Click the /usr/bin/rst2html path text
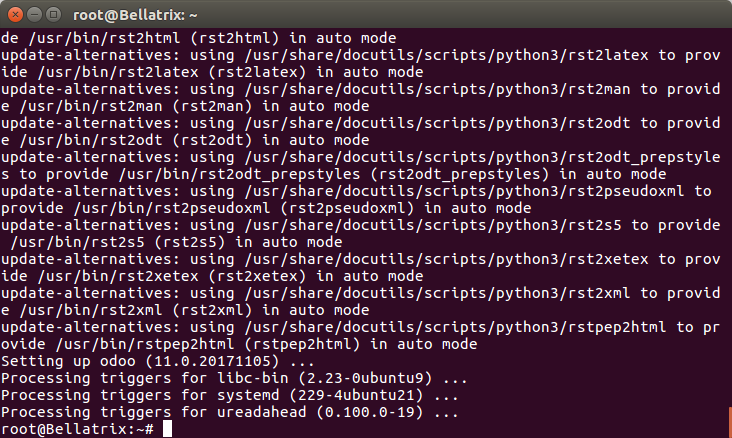This screenshot has width=732, height=438. 104,38
